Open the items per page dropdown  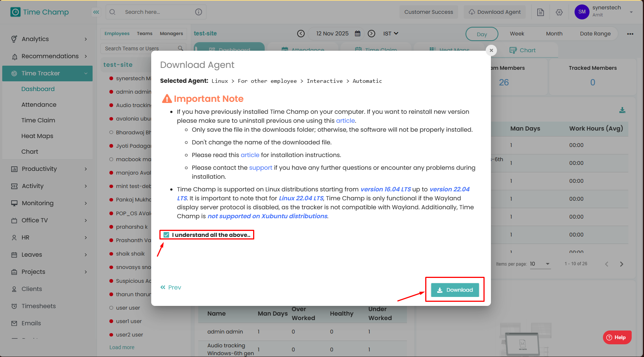(x=540, y=264)
